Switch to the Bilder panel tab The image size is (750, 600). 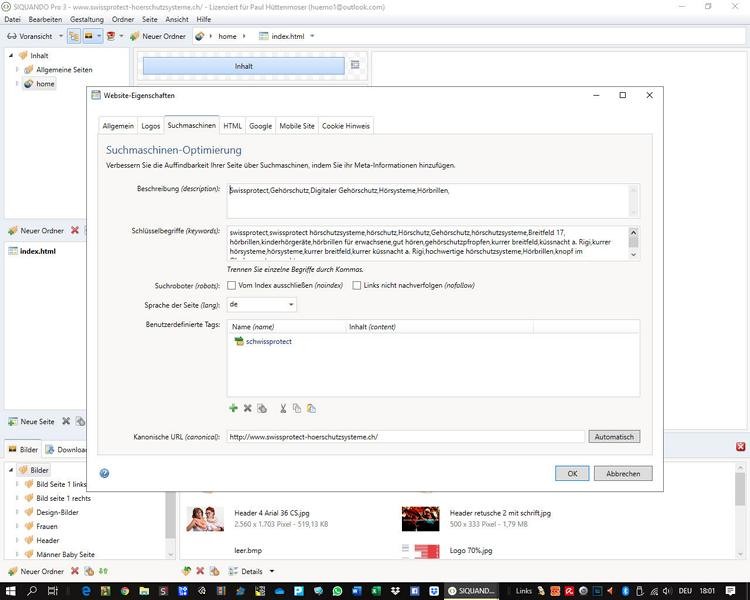tap(23, 450)
